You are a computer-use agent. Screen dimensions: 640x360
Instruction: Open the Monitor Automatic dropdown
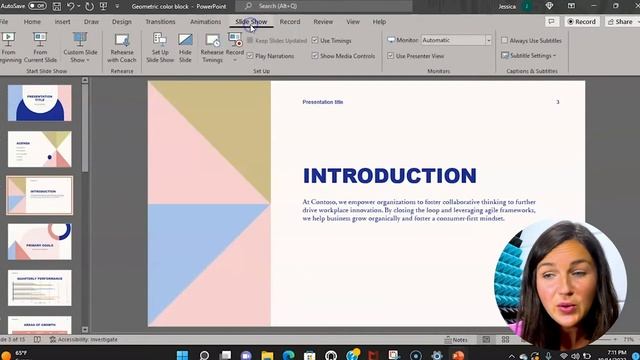[489, 40]
